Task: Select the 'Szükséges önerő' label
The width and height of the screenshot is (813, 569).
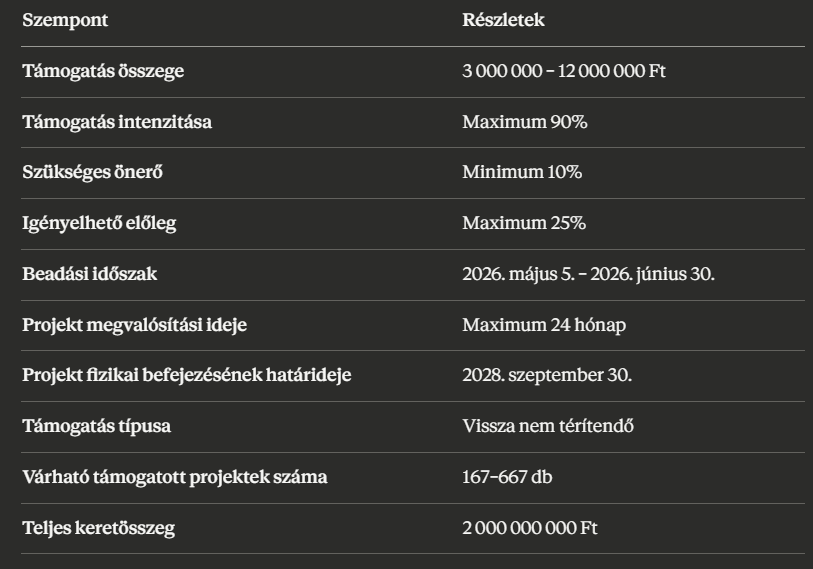Action: tap(92, 172)
